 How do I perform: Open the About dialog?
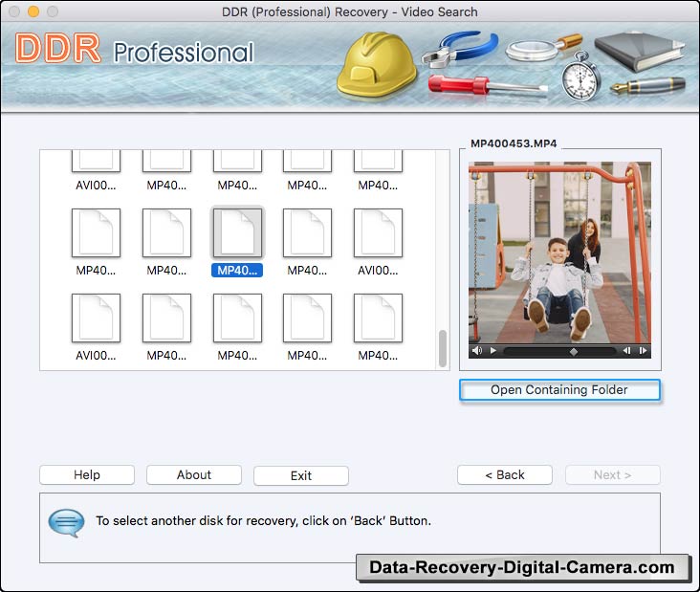tap(194, 475)
